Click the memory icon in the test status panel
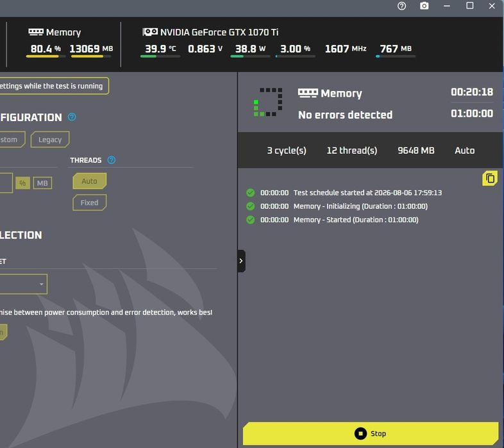504x448 pixels. (308, 93)
